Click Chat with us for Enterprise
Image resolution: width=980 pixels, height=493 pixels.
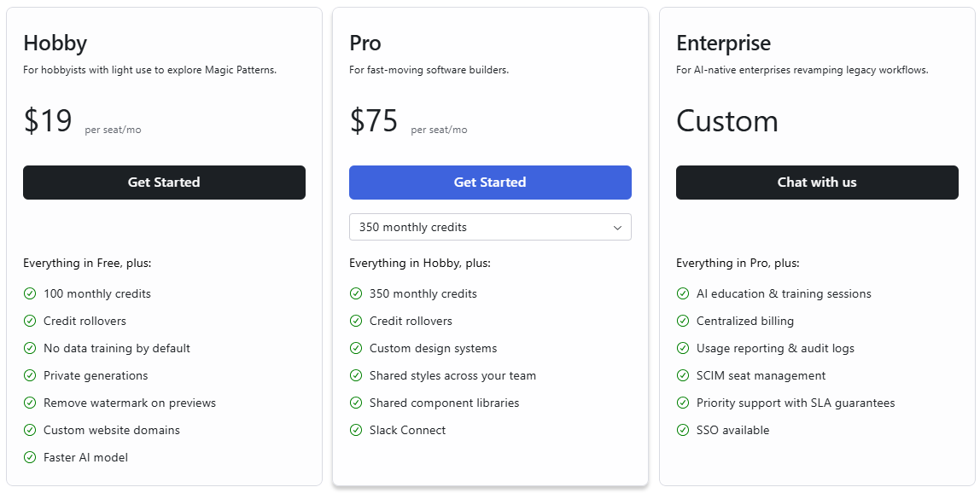(x=817, y=183)
